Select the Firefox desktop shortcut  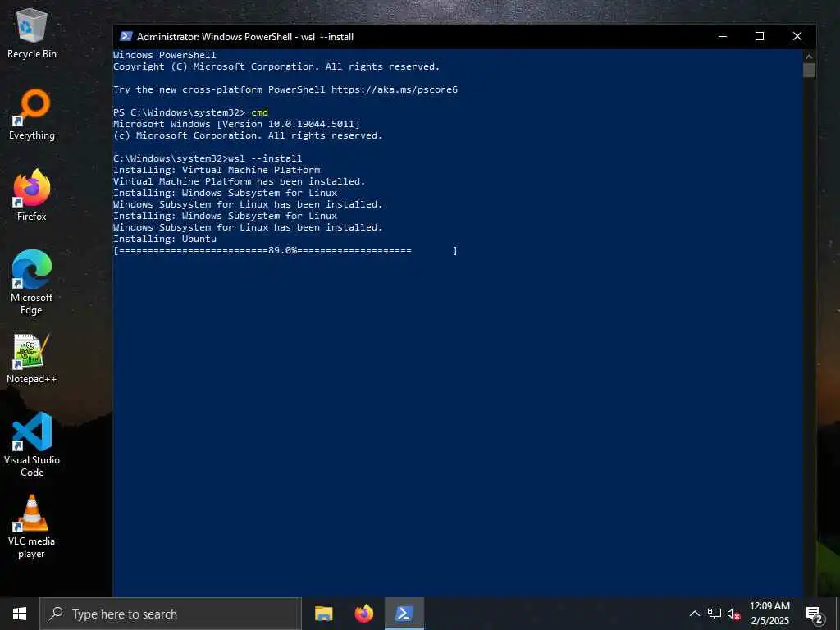(x=32, y=195)
